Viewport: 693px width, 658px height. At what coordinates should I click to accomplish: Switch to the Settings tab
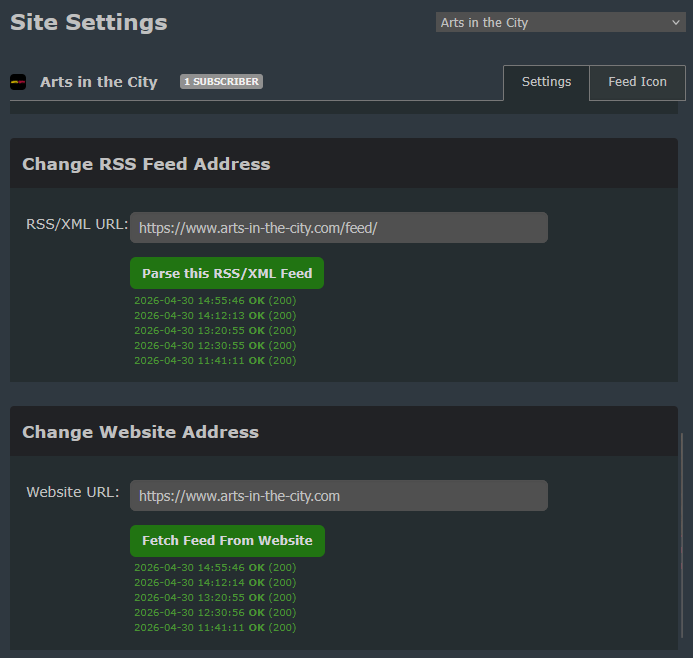point(546,82)
